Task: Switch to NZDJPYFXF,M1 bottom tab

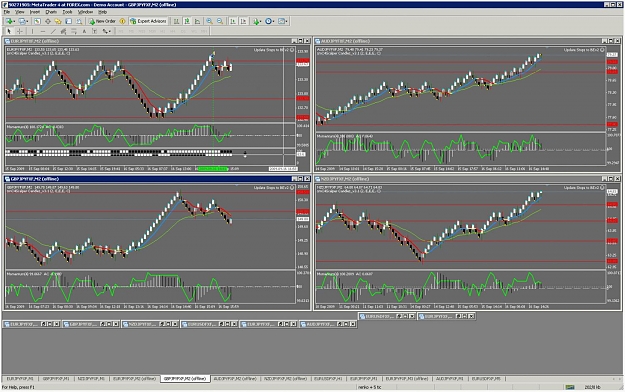Action: (x=91, y=378)
